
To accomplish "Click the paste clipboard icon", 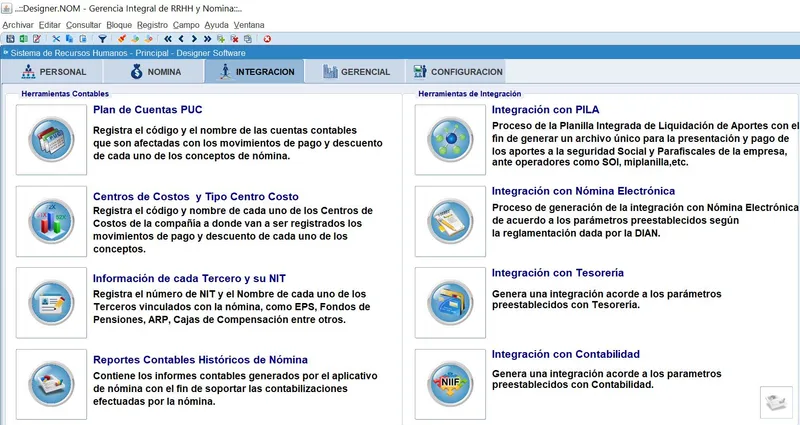I will [83, 39].
